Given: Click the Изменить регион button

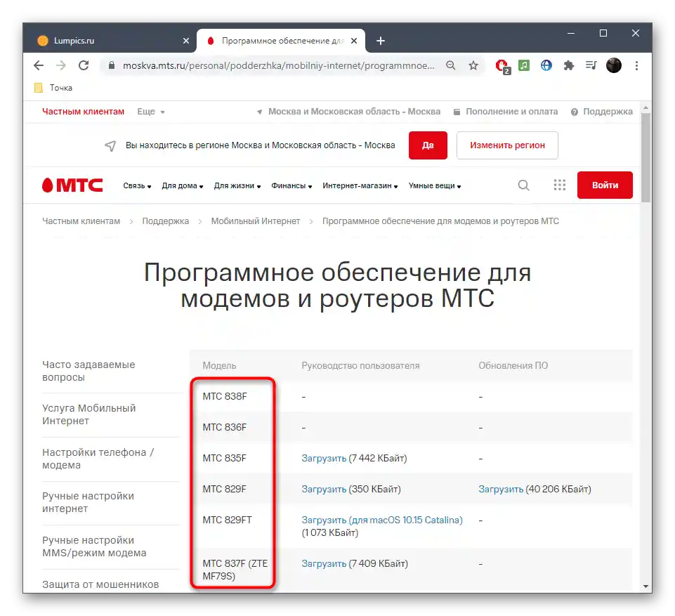Looking at the screenshot, I should tap(507, 145).
